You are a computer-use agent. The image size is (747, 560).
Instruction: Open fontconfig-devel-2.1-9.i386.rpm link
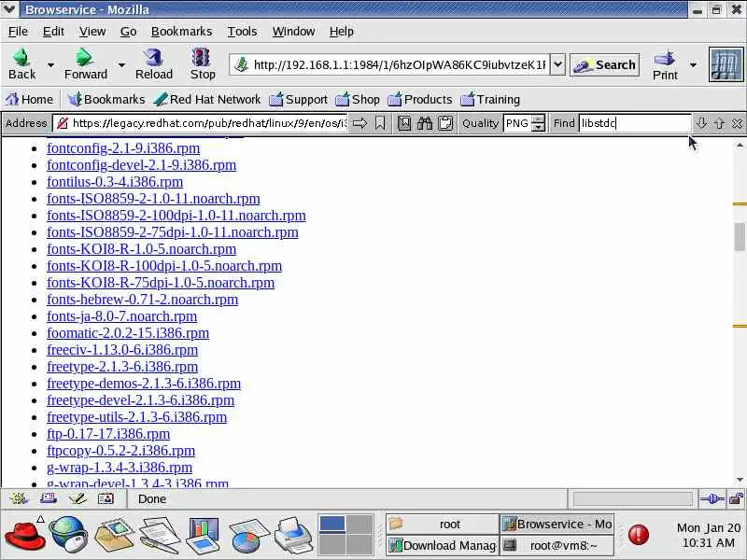(142, 165)
